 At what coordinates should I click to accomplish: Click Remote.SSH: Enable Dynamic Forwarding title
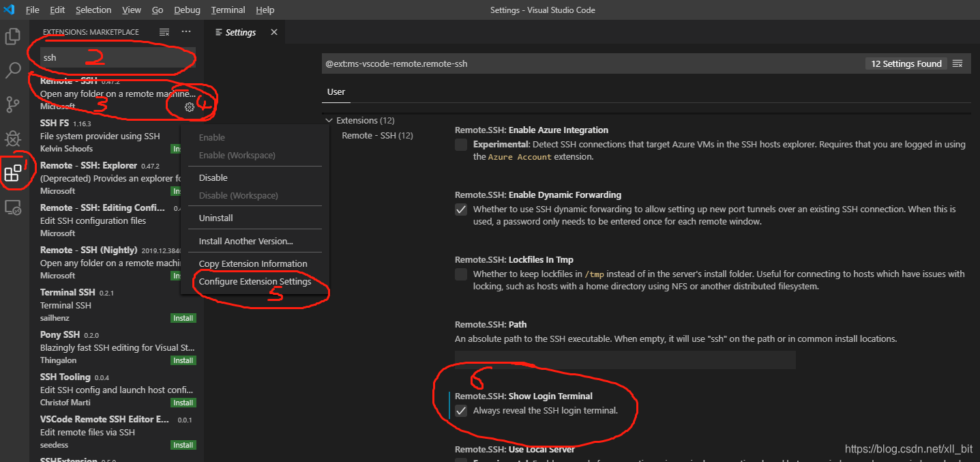coord(538,195)
